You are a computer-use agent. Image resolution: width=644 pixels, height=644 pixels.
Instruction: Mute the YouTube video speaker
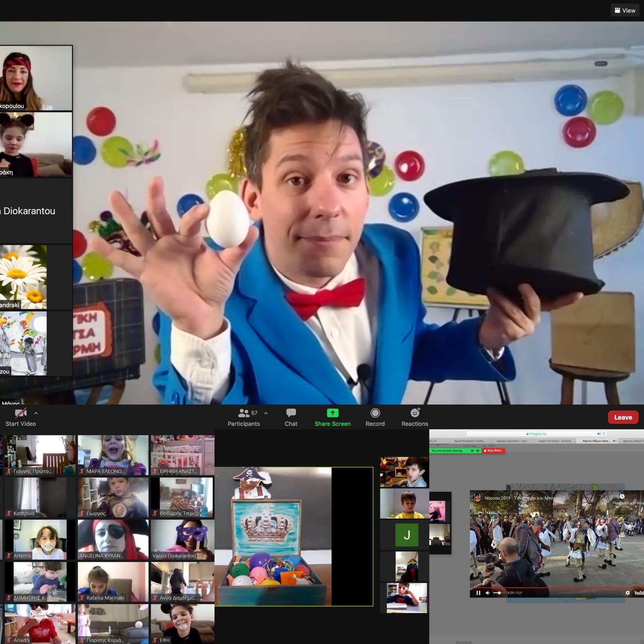(x=487, y=593)
